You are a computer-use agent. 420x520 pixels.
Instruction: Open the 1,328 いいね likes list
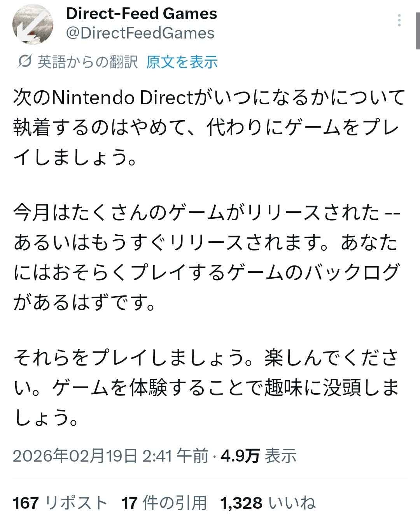[x=268, y=503]
